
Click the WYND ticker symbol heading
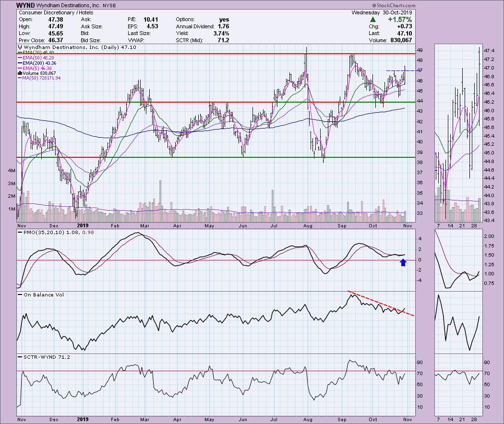[x=25, y=5]
